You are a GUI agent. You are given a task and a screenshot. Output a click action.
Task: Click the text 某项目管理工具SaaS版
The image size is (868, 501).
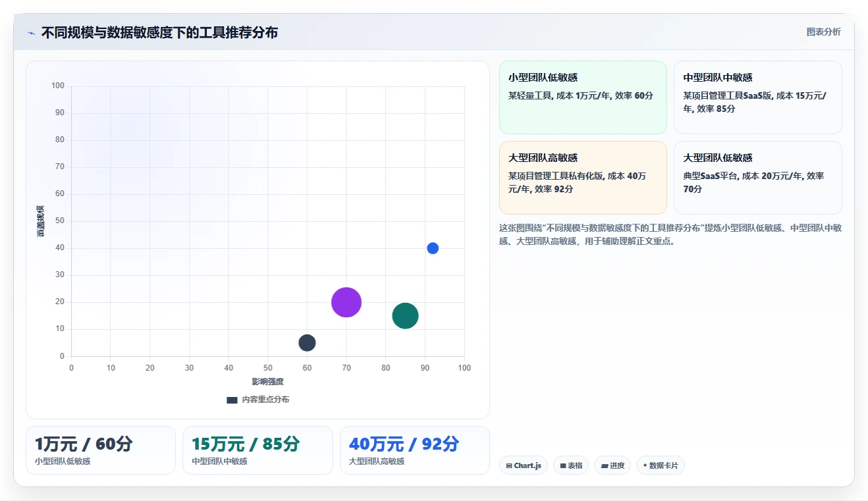tap(728, 95)
